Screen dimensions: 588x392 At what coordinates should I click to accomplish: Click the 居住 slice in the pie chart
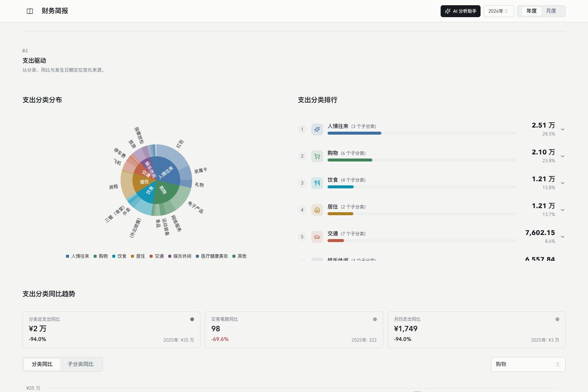pos(144,182)
